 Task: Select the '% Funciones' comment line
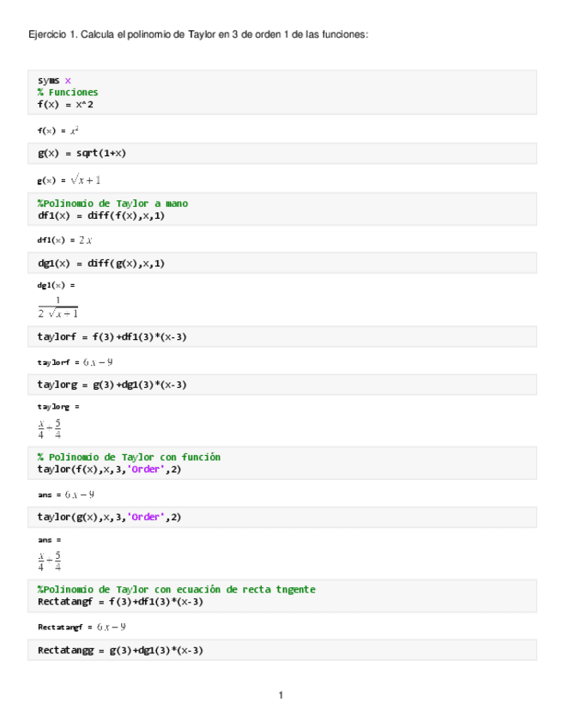(68, 92)
